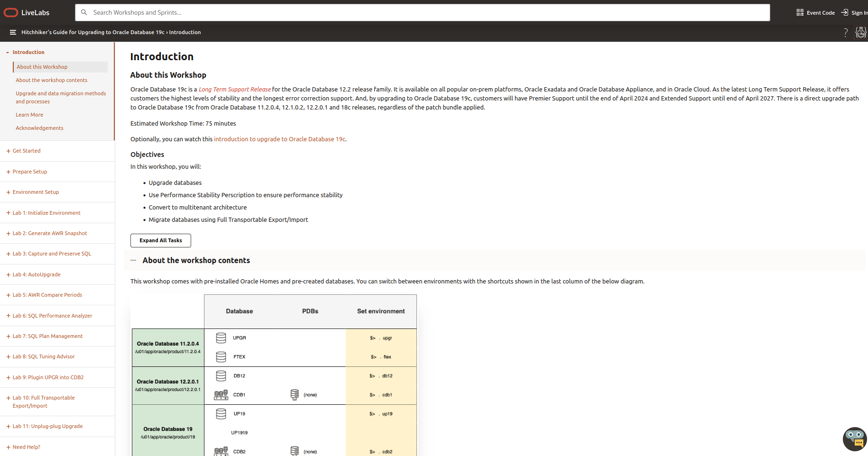Expand Lab 3: Capture and Preserve SQL

pyautogui.click(x=9, y=254)
